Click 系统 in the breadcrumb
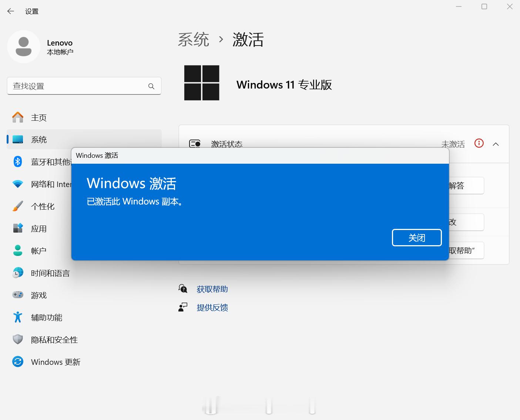520x420 pixels. [x=194, y=39]
